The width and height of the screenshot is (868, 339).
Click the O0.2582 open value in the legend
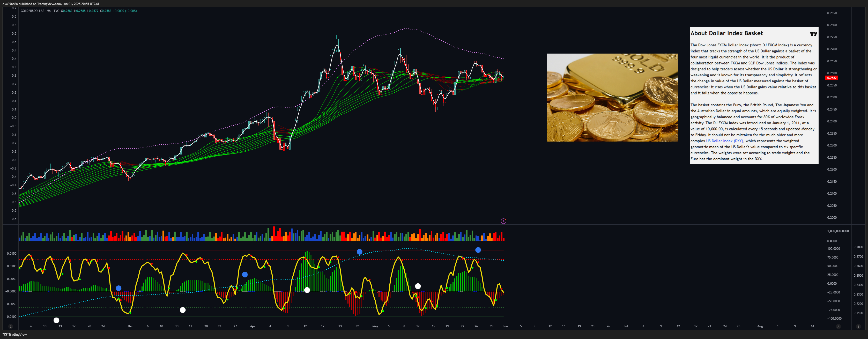[x=67, y=11]
